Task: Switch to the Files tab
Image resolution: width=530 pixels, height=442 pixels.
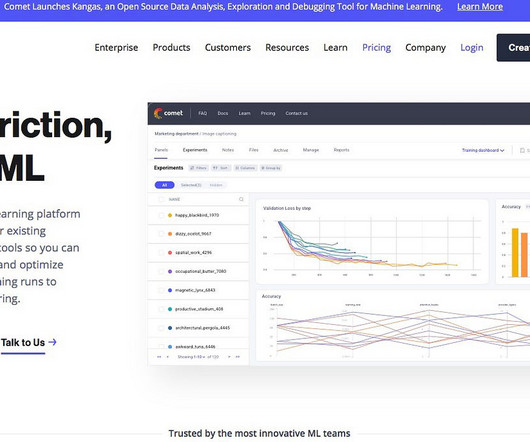Action: pos(254,150)
